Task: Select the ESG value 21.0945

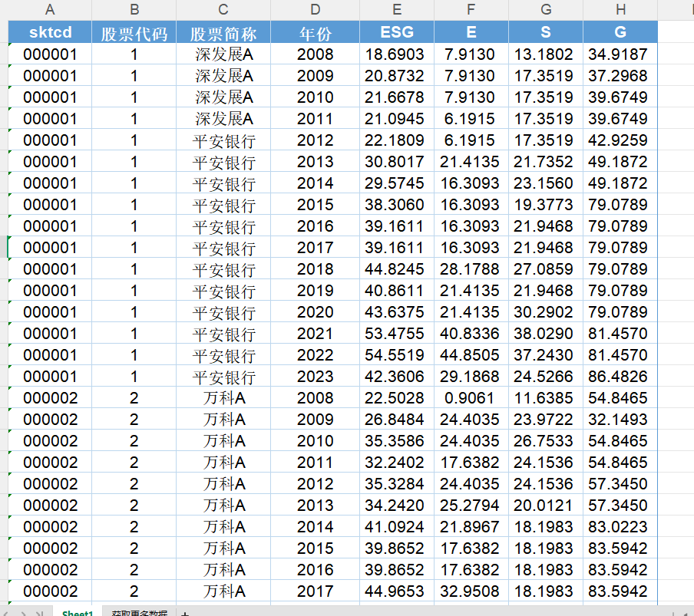Action: tap(397, 118)
